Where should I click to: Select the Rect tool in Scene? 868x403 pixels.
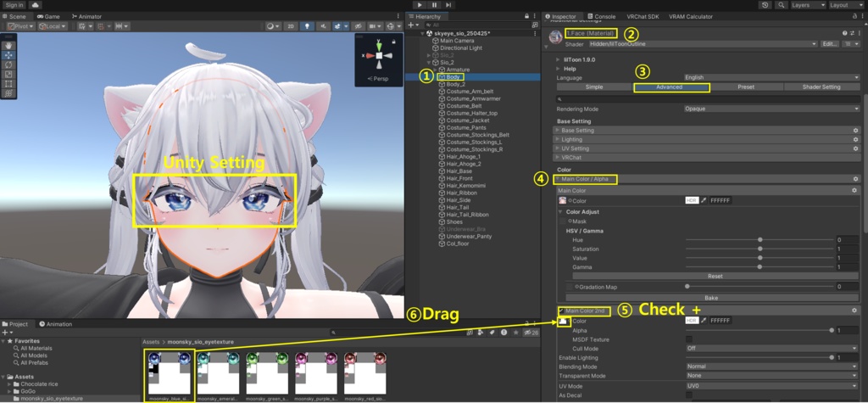tap(8, 84)
